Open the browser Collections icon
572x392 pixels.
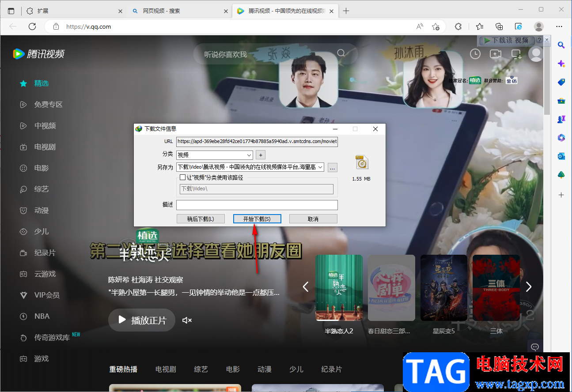coord(499,26)
